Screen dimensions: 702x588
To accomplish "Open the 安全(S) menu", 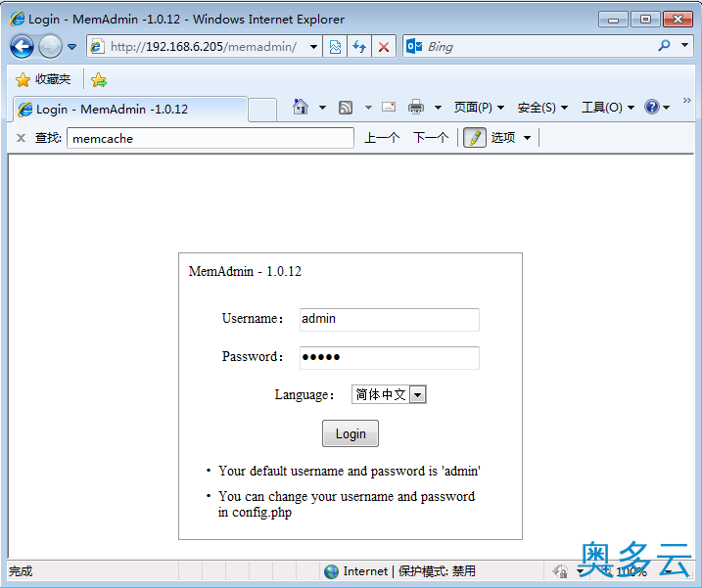I will [542, 108].
